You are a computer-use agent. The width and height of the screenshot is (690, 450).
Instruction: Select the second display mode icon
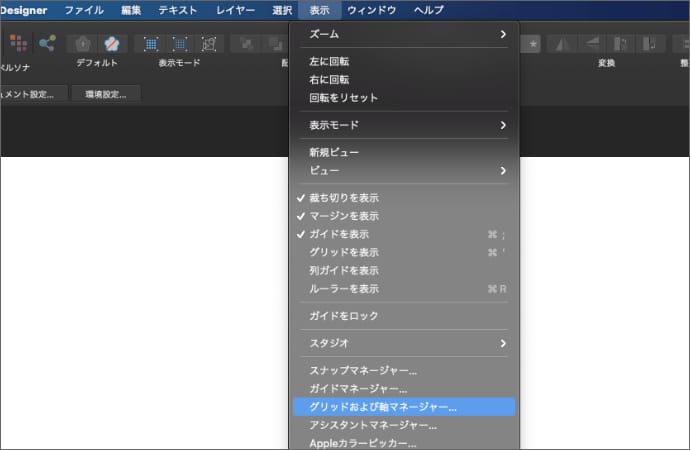(x=180, y=44)
